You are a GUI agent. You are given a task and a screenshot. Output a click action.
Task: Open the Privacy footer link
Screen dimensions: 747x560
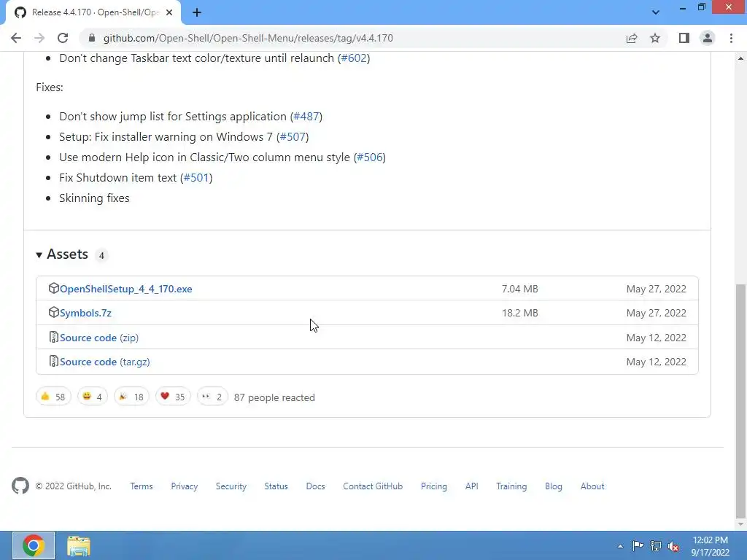coord(185,486)
